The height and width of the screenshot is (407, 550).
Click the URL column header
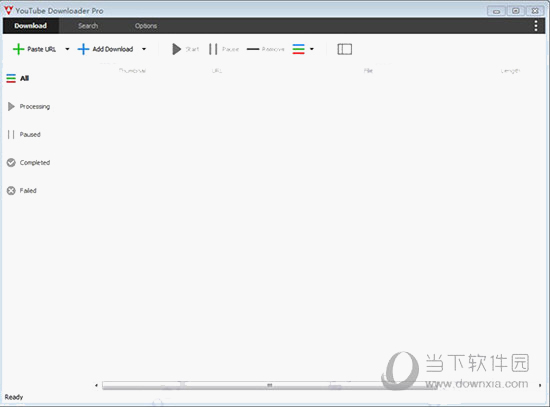tap(217, 71)
